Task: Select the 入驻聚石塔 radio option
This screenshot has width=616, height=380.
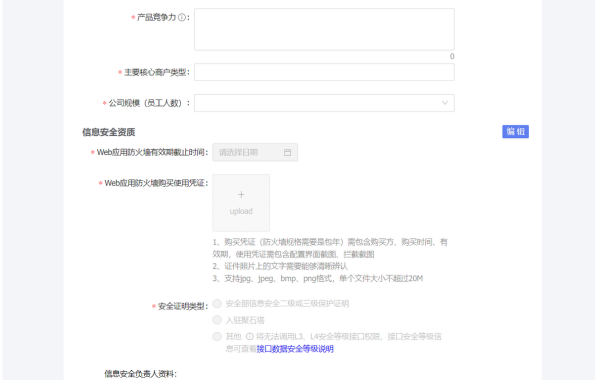Action: (217, 320)
